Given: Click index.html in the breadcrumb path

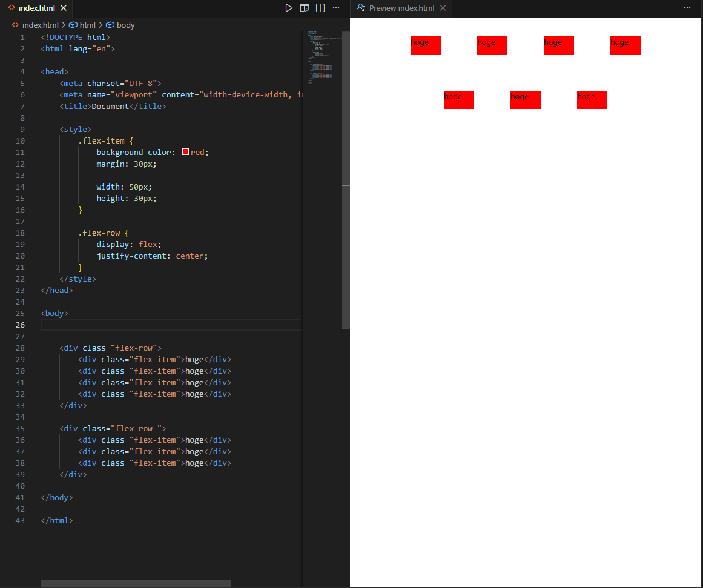Looking at the screenshot, I should (40, 25).
